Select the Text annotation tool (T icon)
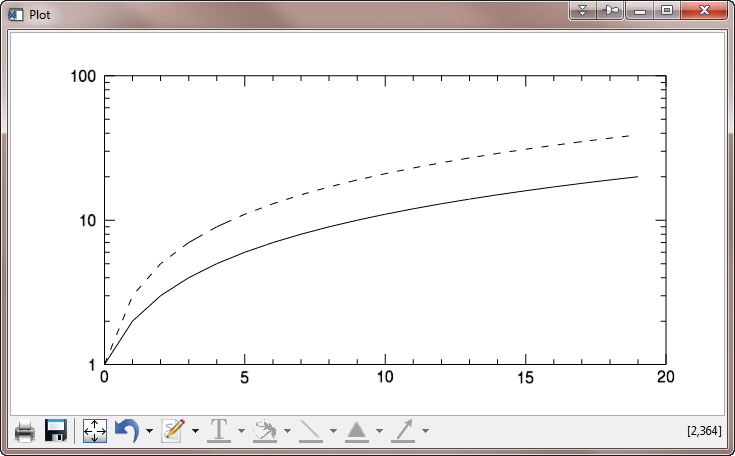735x456 pixels. coord(218,431)
